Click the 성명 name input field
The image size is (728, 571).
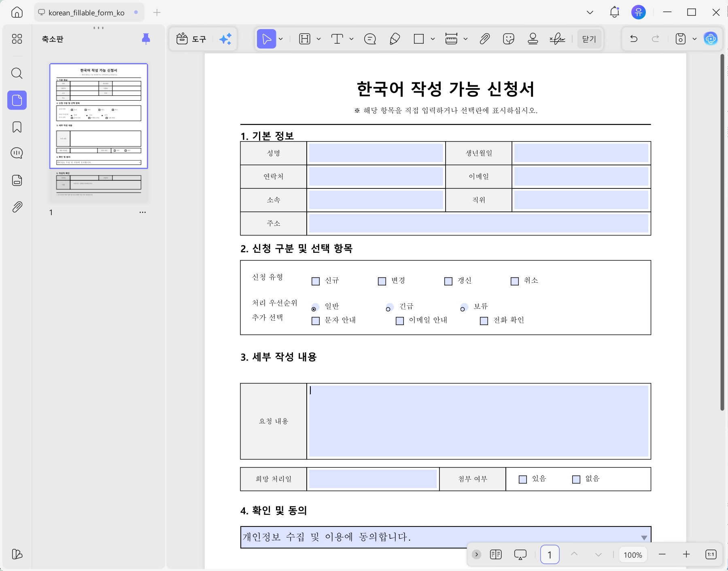pos(376,153)
